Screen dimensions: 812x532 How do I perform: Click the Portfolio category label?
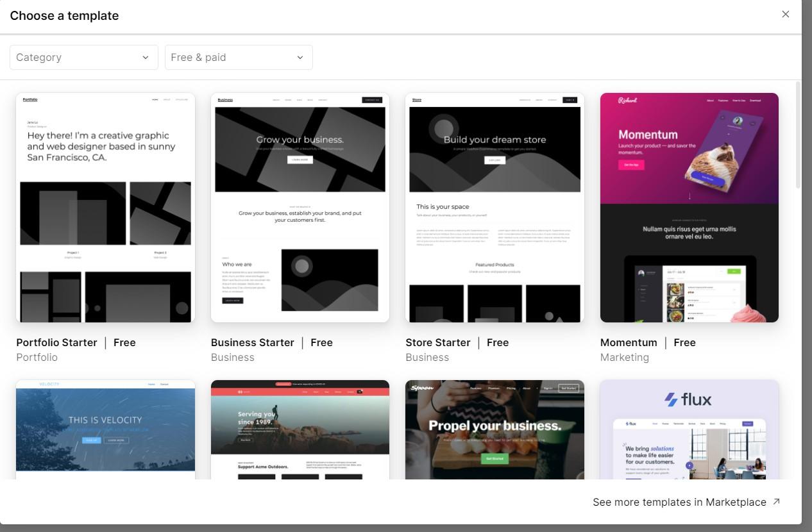37,357
